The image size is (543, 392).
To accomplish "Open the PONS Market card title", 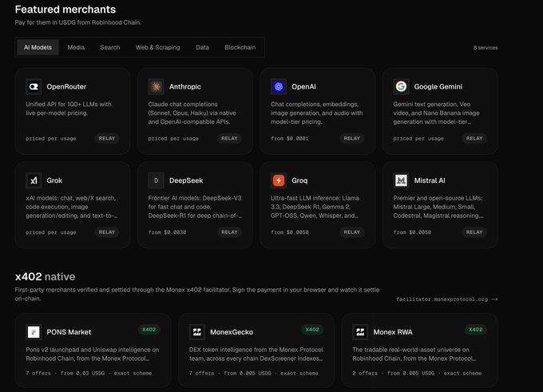I will coord(69,332).
